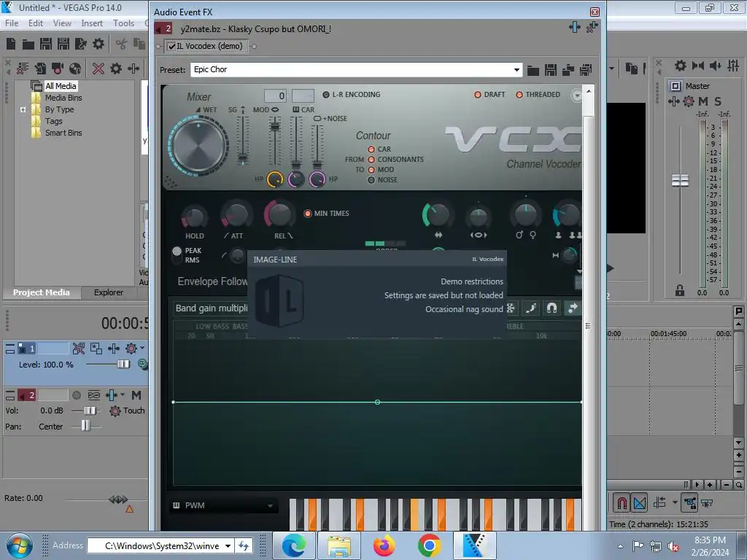Open dropdown arrow next to track 1 automation
Image resolution: width=747 pixels, height=560 pixels.
(x=142, y=349)
